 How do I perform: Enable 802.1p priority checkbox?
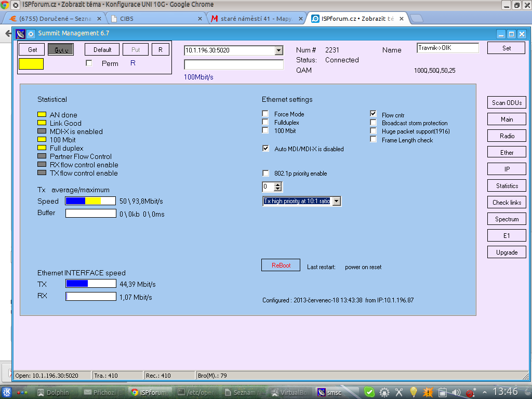pyautogui.click(x=265, y=173)
